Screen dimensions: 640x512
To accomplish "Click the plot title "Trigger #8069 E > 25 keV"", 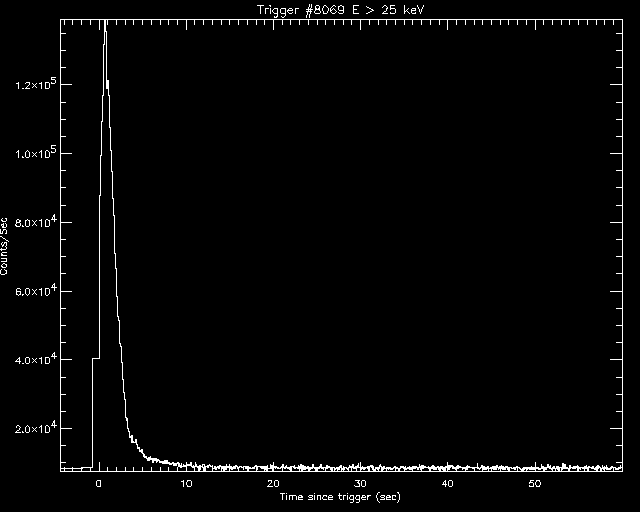I will coord(341,9).
